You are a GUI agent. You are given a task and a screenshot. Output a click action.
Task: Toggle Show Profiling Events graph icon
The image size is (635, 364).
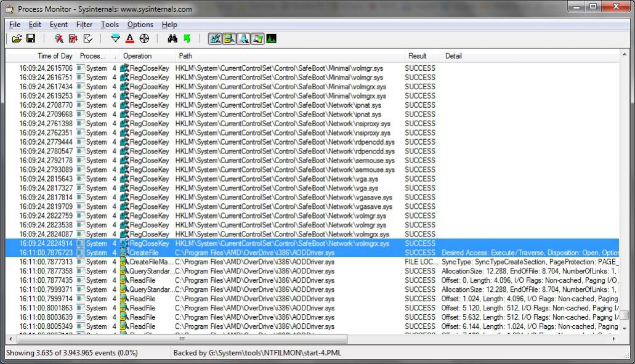[x=272, y=39]
